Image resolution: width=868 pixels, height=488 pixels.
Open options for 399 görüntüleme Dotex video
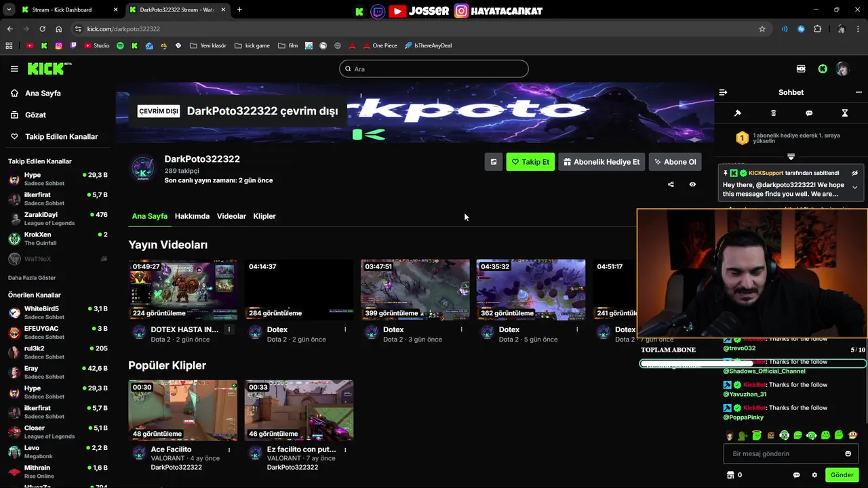(x=461, y=329)
